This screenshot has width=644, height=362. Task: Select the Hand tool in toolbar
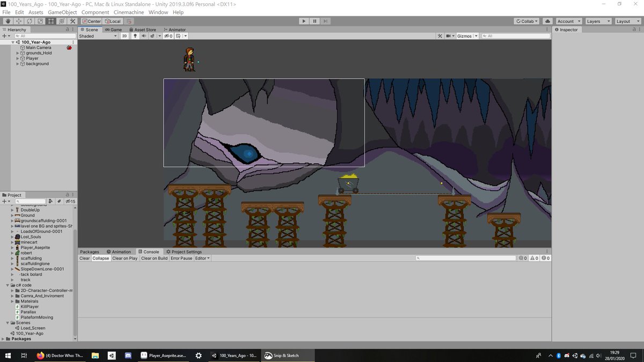(8, 21)
